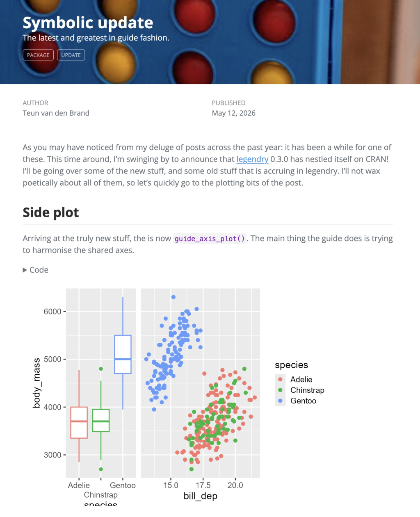This screenshot has width=420, height=517.
Task: Click the Adelie red legend dot
Action: point(281,379)
